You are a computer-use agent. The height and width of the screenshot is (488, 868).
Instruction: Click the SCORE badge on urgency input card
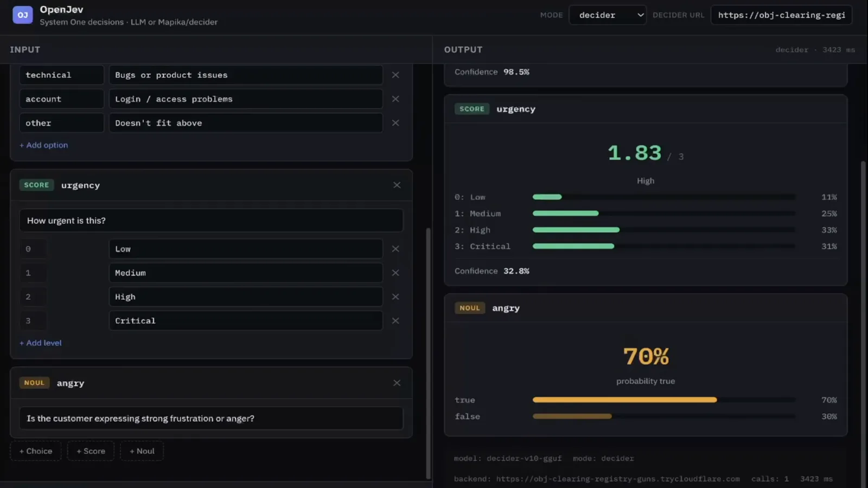tap(36, 185)
